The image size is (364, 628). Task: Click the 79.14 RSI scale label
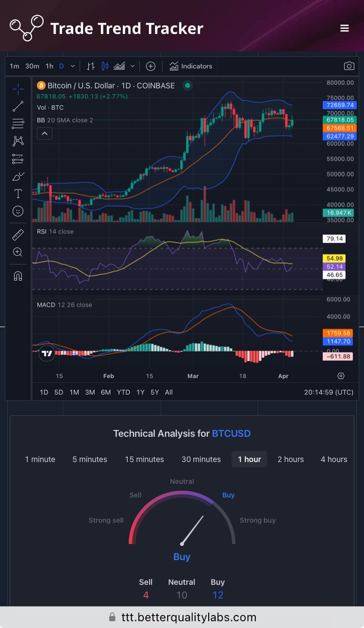pyautogui.click(x=334, y=239)
